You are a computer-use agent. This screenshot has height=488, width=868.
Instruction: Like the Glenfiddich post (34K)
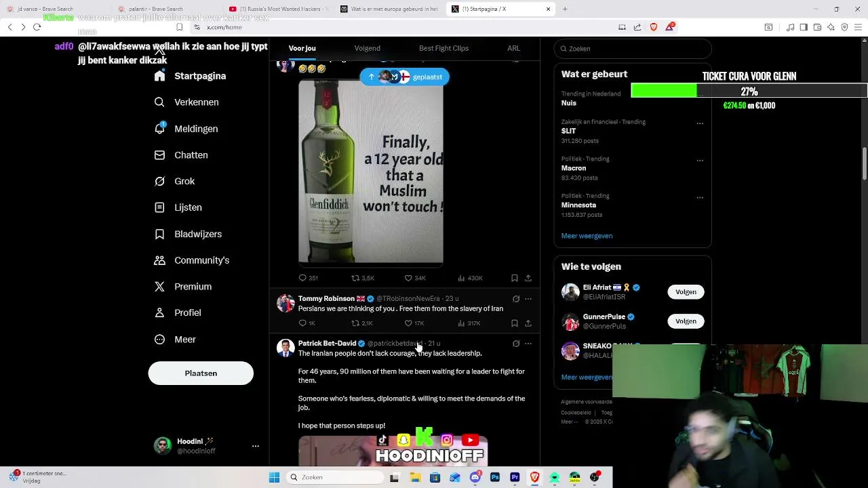click(x=415, y=278)
